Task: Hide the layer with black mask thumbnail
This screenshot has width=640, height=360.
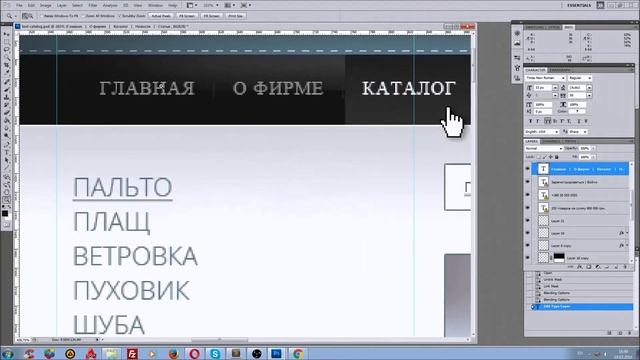Action: point(527,258)
